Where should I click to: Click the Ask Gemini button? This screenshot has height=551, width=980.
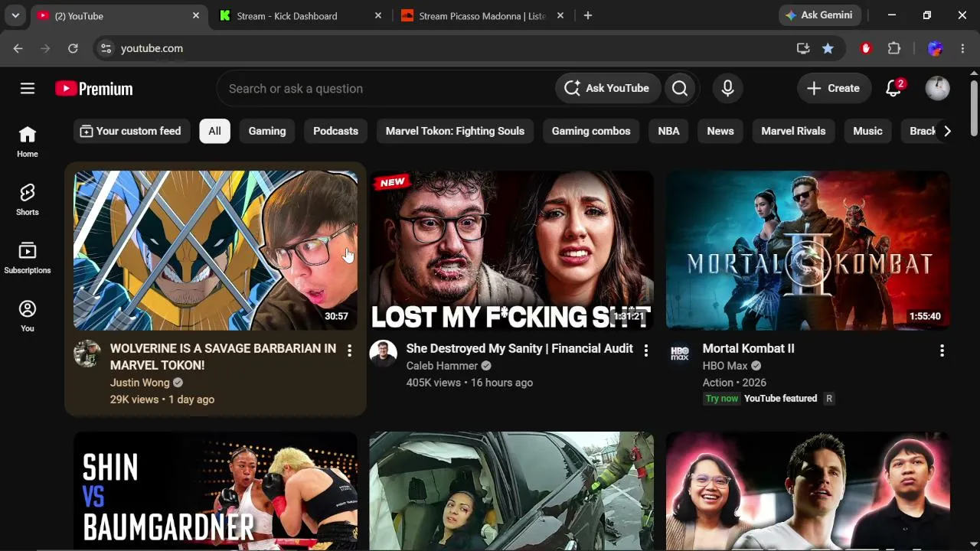click(820, 15)
